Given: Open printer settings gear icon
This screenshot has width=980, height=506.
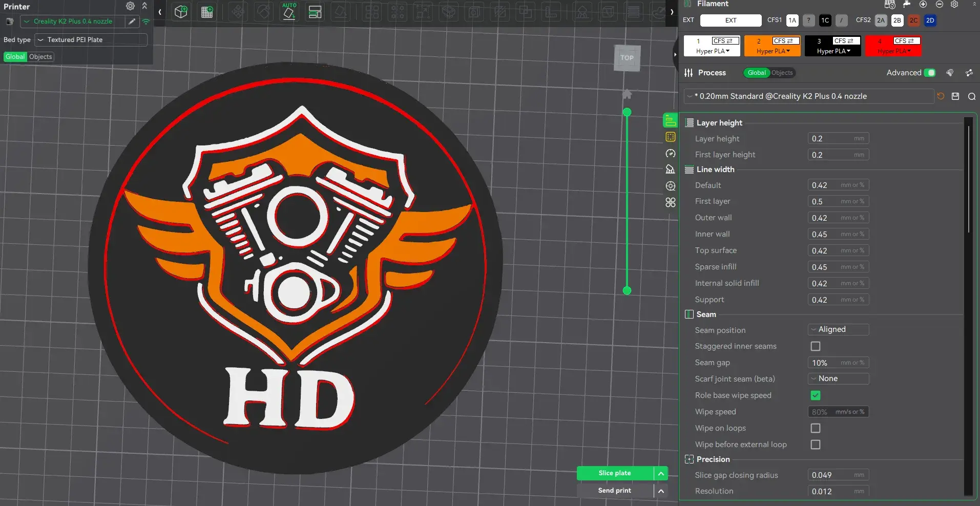Looking at the screenshot, I should click(130, 6).
